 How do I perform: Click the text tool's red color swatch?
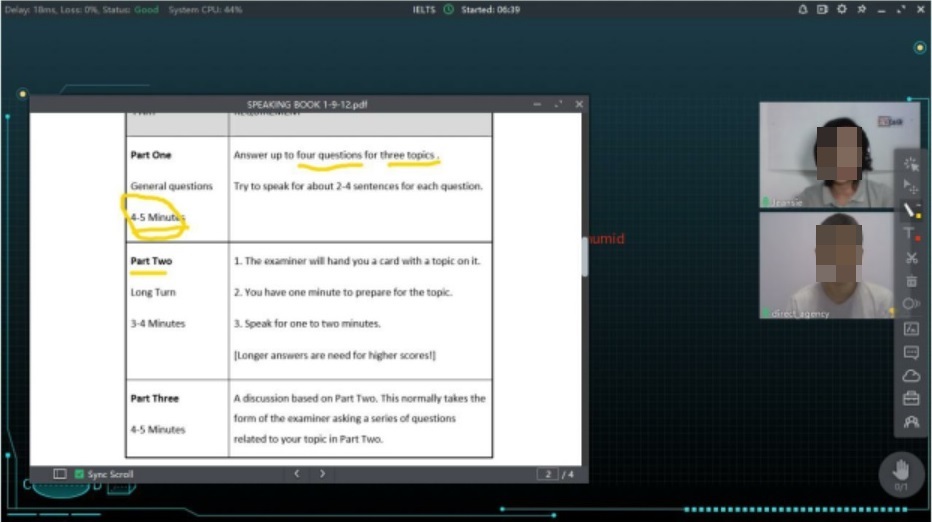coord(918,238)
